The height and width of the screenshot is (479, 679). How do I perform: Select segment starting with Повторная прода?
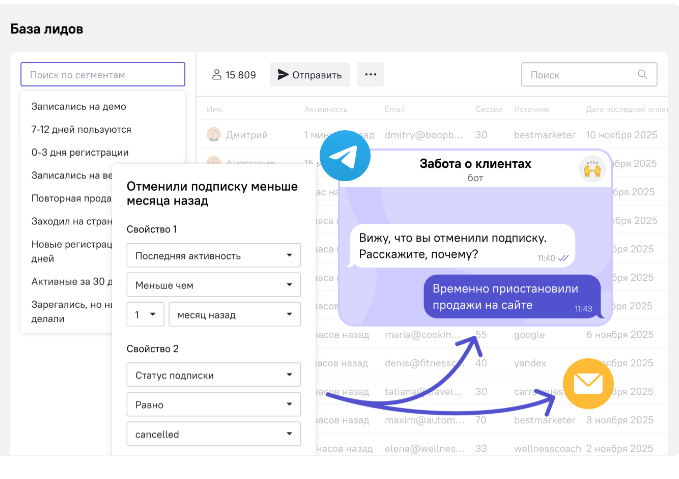click(71, 198)
